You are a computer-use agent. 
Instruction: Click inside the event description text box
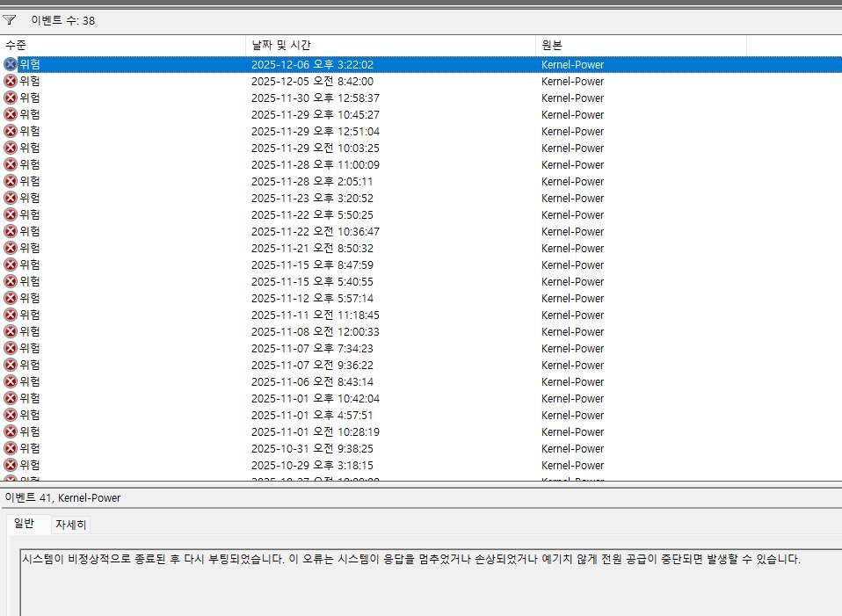(430, 584)
